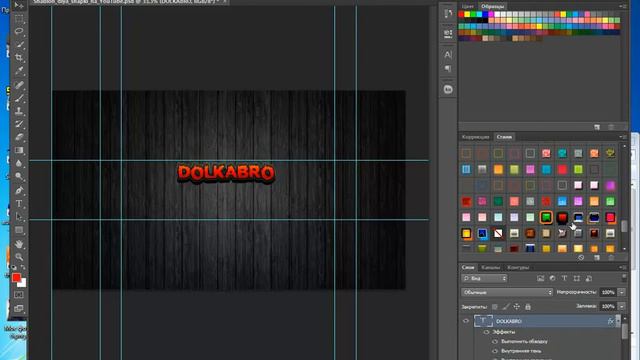
Task: Create new swatch icon in Swatches panel
Action: [597, 127]
